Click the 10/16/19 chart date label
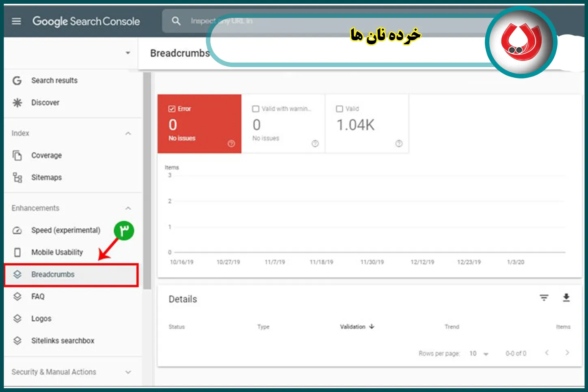The image size is (588, 392). pos(182,262)
